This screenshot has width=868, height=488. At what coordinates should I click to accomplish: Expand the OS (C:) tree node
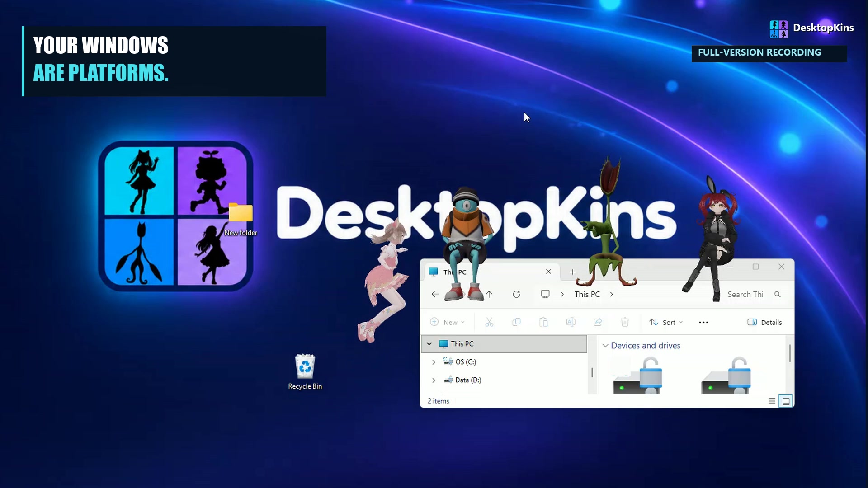pyautogui.click(x=434, y=362)
